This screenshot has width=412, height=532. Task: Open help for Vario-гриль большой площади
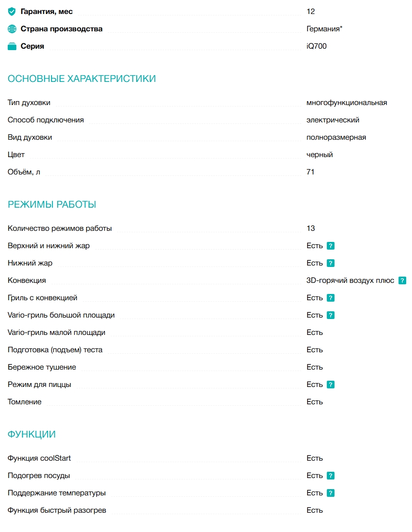331,315
